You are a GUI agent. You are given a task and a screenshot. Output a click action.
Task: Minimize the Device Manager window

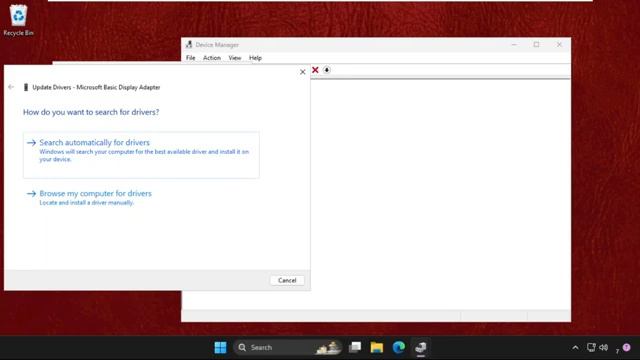click(514, 44)
